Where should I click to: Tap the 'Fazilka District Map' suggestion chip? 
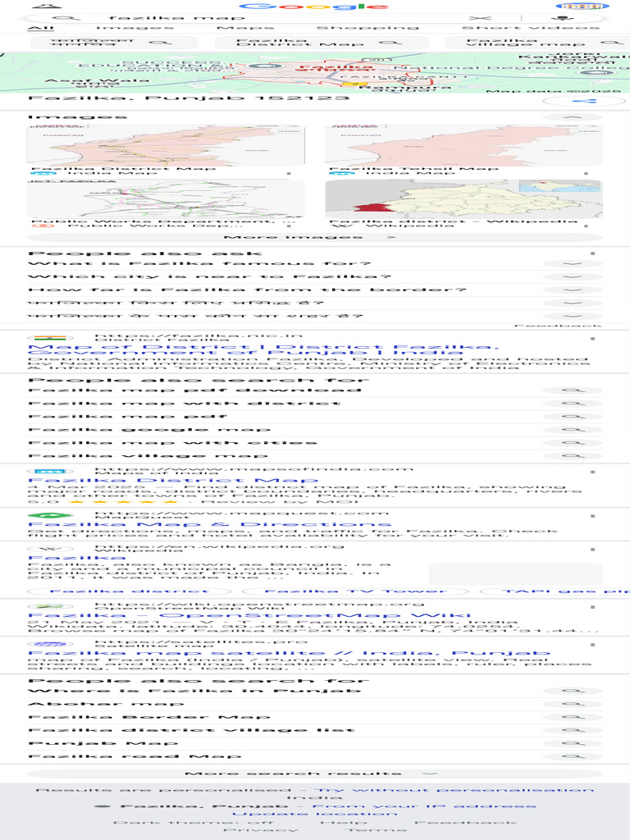(x=322, y=43)
